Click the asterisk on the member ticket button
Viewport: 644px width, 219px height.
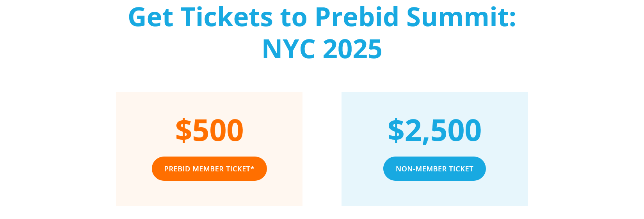click(x=253, y=167)
